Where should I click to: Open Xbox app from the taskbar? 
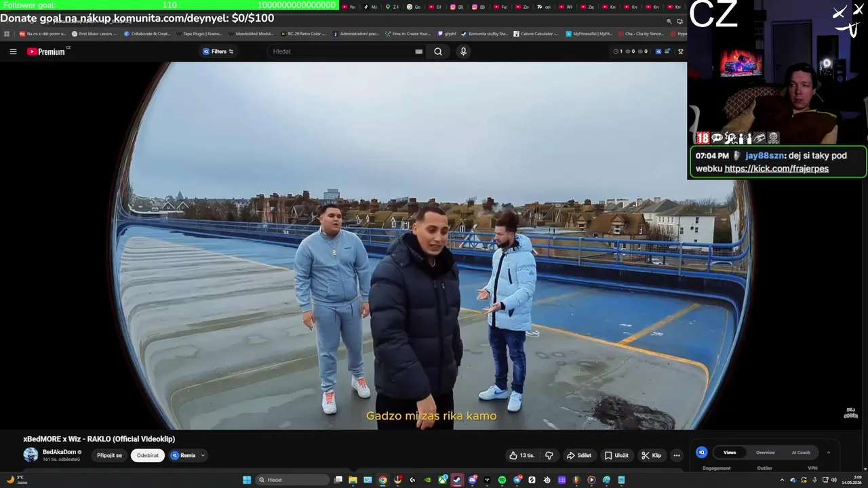[x=442, y=480]
